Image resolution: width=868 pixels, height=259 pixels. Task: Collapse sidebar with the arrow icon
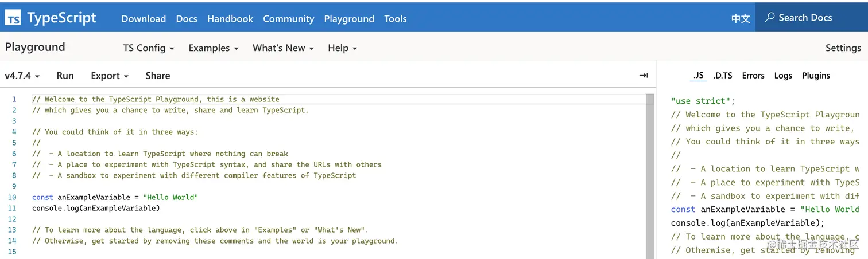point(644,76)
